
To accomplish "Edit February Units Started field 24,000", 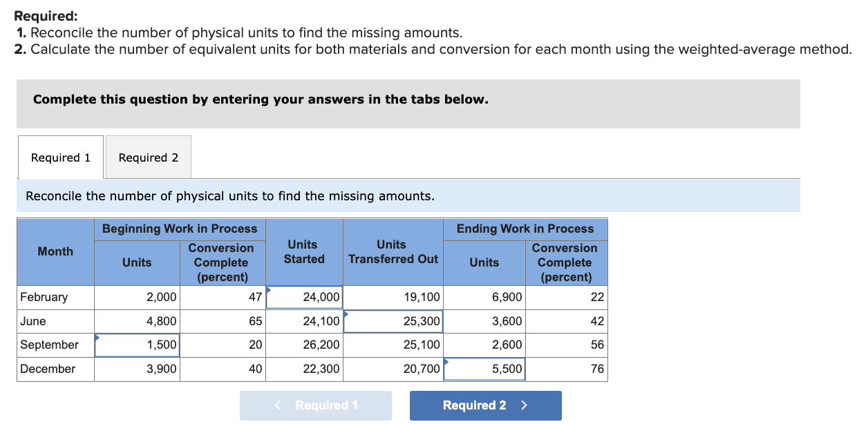I will click(304, 297).
